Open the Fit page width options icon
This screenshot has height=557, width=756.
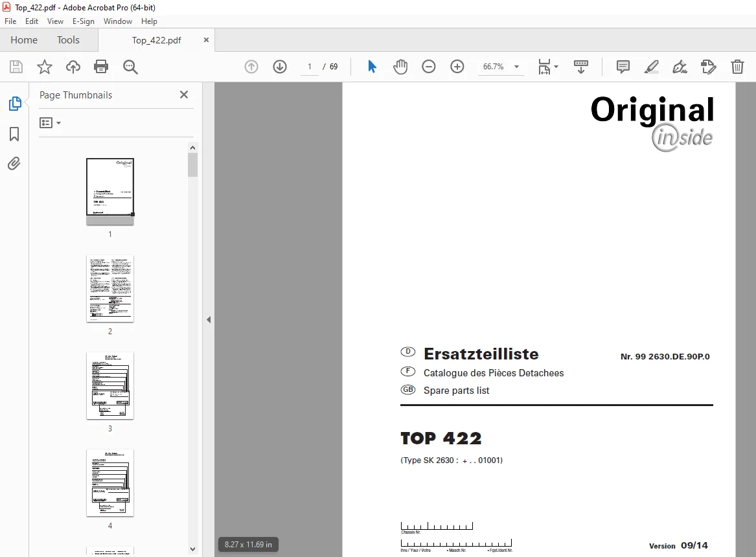click(x=547, y=67)
